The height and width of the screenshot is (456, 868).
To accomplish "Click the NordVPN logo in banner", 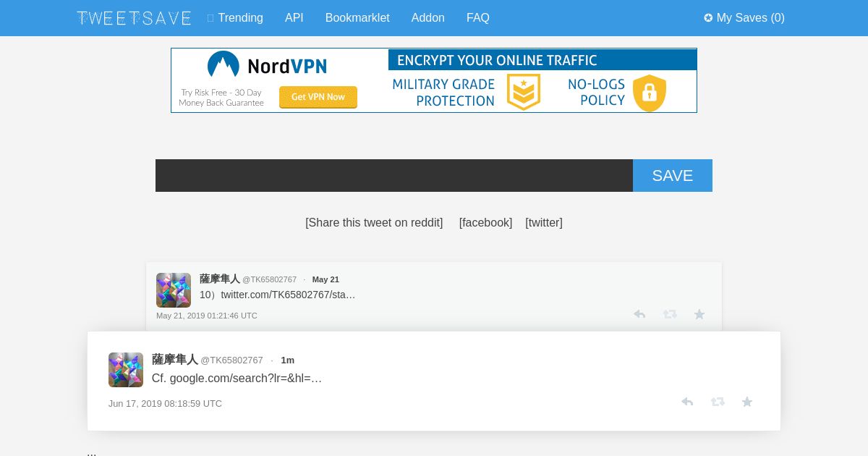I will (267, 66).
